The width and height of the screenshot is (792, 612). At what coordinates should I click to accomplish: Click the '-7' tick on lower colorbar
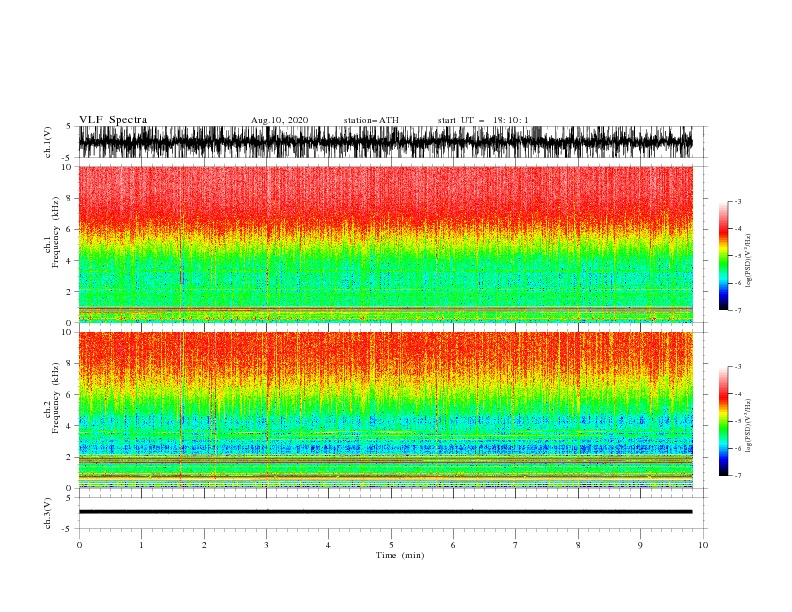coord(738,475)
